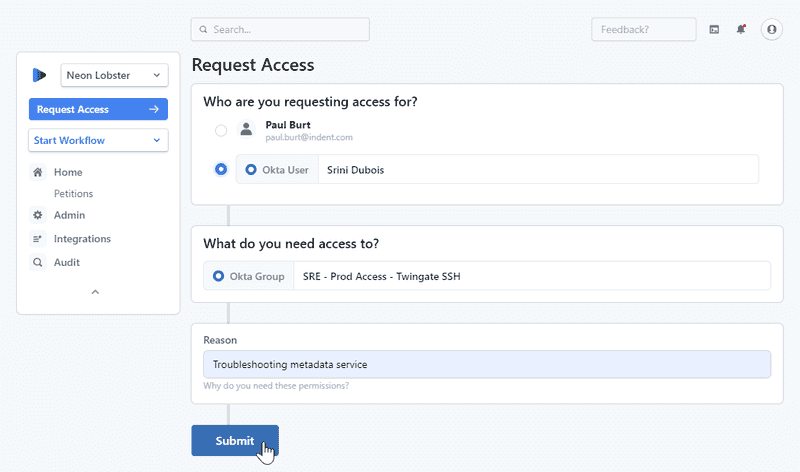Click the Home house icon
This screenshot has height=472, width=800.
click(38, 172)
